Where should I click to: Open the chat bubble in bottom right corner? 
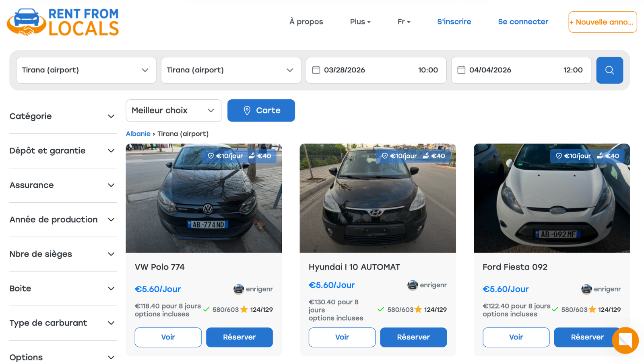(x=625, y=340)
